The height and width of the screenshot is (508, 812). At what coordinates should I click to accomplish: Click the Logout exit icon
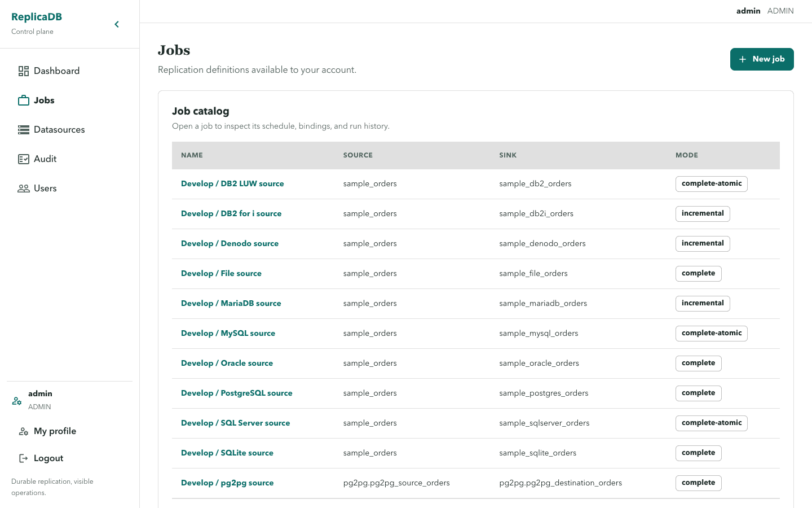pyautogui.click(x=24, y=458)
